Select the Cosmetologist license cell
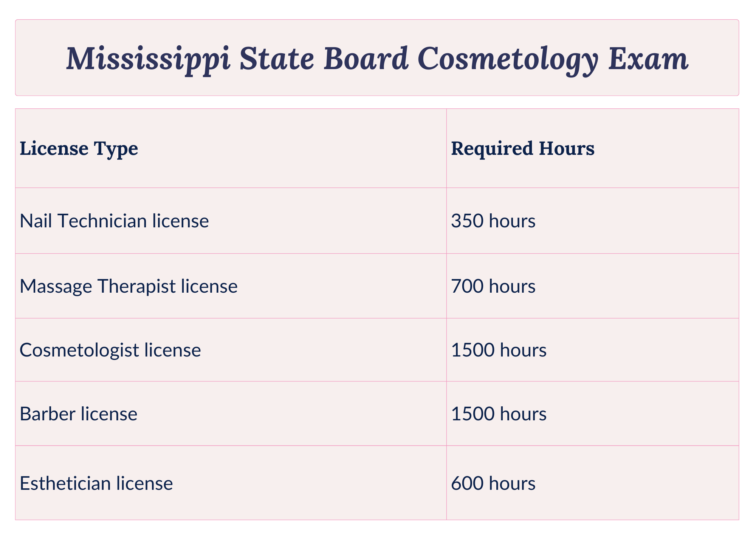This screenshot has height=534, width=756. (x=231, y=350)
